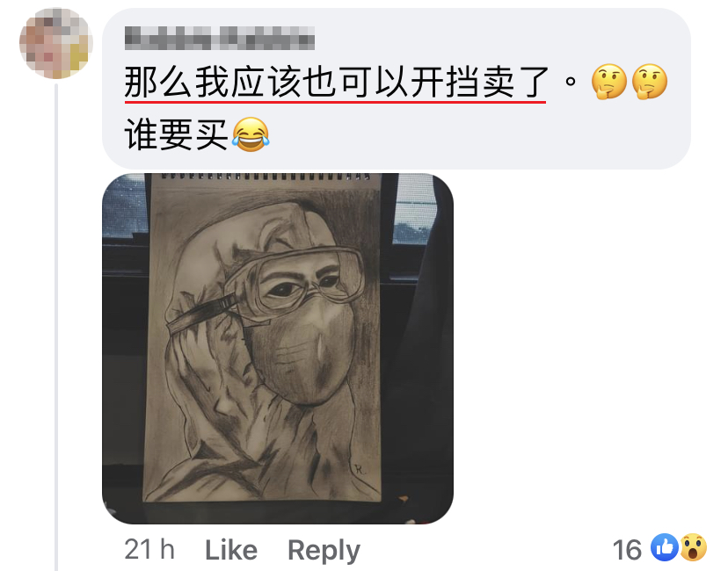Click the text 谁要买 in comment
Viewport: 728px width, 571px height.
click(x=177, y=134)
